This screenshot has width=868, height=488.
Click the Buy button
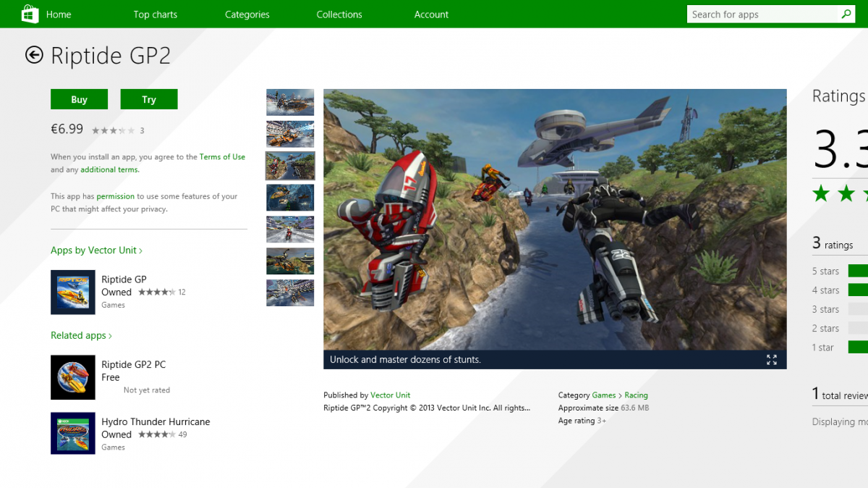[x=79, y=99]
